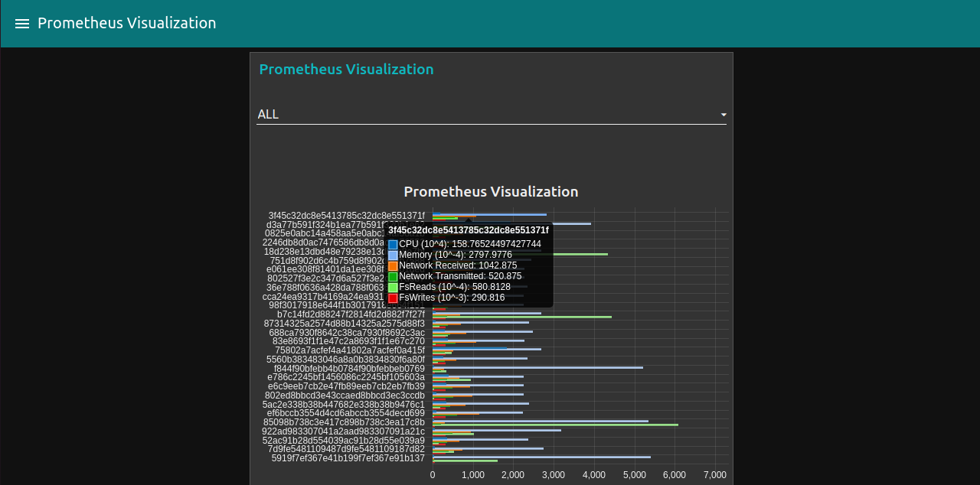Click tooltip text 'Network Transmitted: 520.875'

460,276
